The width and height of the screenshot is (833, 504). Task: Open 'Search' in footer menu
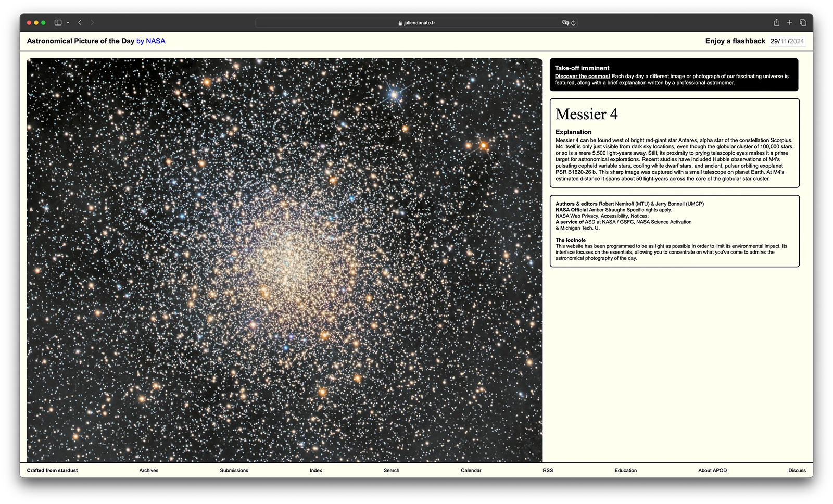[x=392, y=470]
